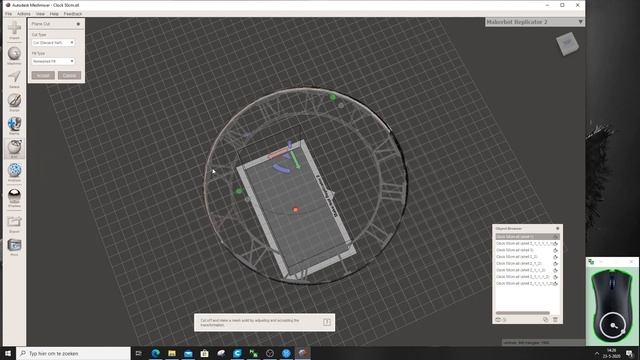640x360 pixels.
Task: Toggle visibility of shell 2_1_1_1_1_1 object
Action: point(556,244)
